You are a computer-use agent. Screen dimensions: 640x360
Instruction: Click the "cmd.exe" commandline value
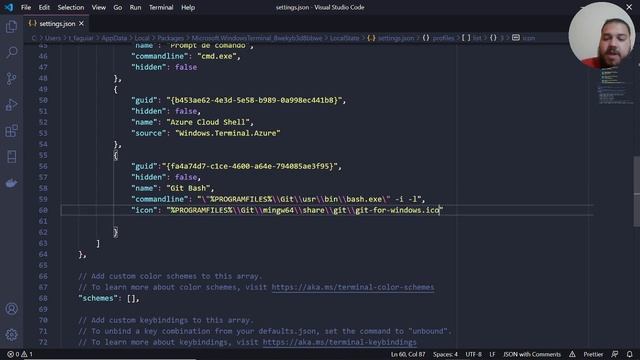217,56
